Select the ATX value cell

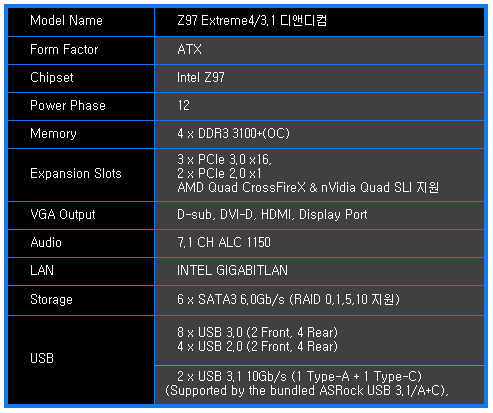click(x=320, y=51)
